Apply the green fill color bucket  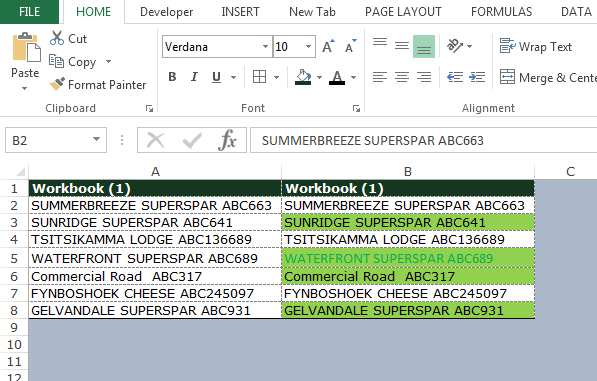[x=303, y=77]
